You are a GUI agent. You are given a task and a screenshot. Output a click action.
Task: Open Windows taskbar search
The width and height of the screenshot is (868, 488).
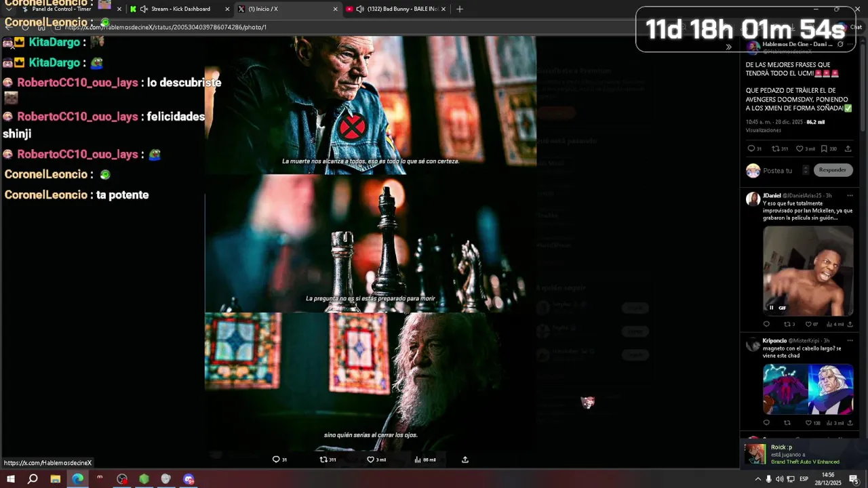(33, 479)
